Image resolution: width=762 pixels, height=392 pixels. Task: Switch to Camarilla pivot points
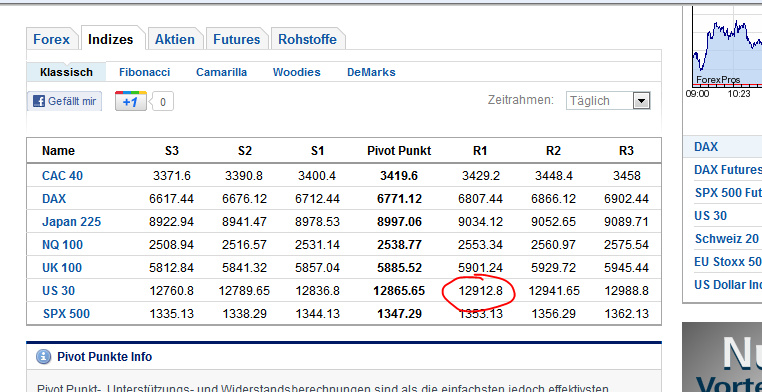click(221, 72)
